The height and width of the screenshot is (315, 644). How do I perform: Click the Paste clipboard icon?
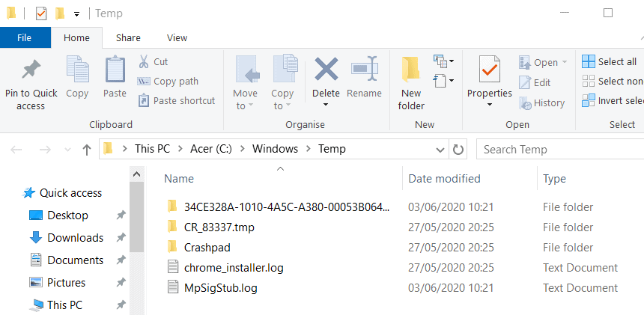[x=115, y=70]
